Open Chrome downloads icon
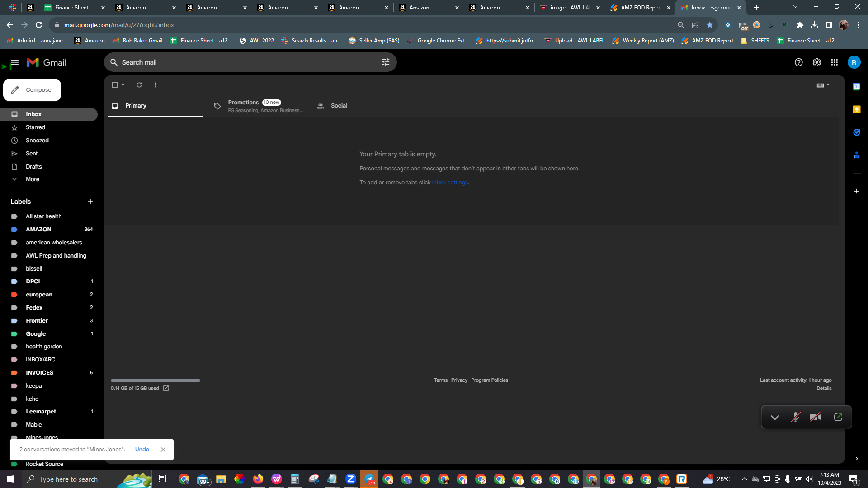 (815, 25)
